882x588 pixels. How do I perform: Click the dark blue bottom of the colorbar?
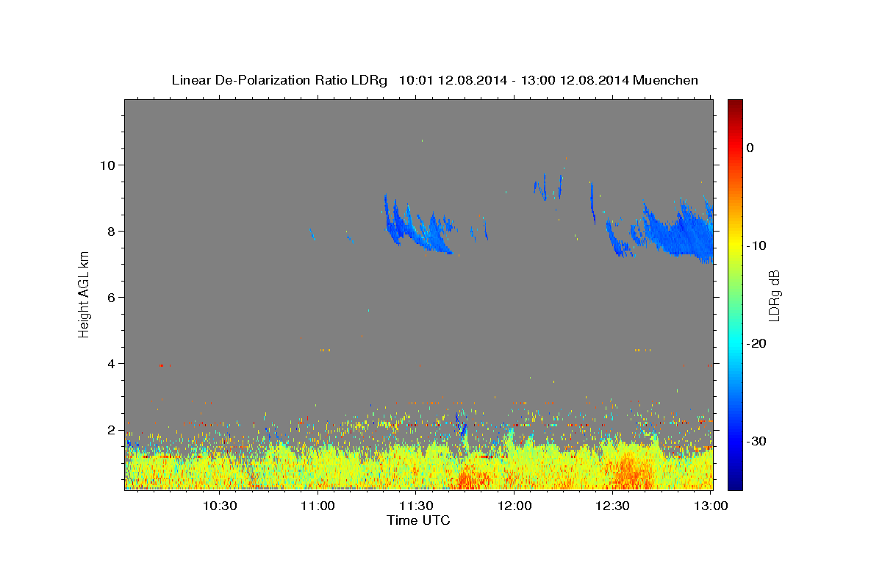tap(735, 484)
